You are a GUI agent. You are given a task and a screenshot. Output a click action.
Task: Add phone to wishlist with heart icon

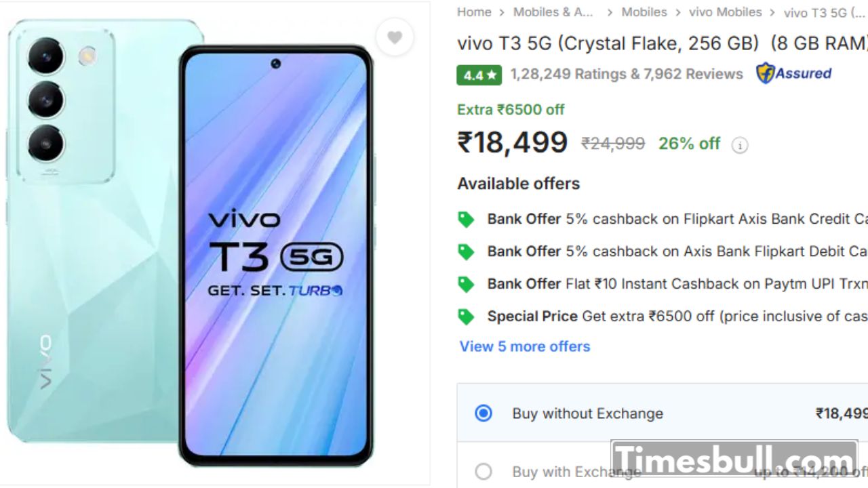click(x=395, y=38)
